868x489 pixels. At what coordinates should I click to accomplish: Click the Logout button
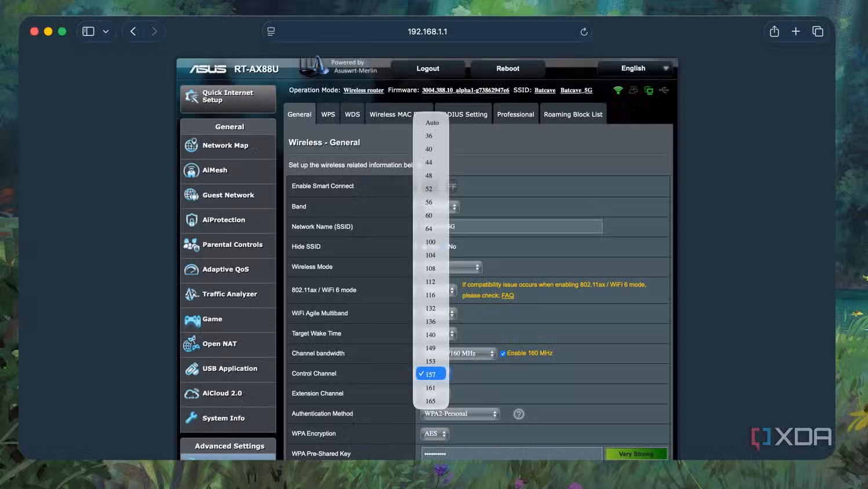point(428,68)
